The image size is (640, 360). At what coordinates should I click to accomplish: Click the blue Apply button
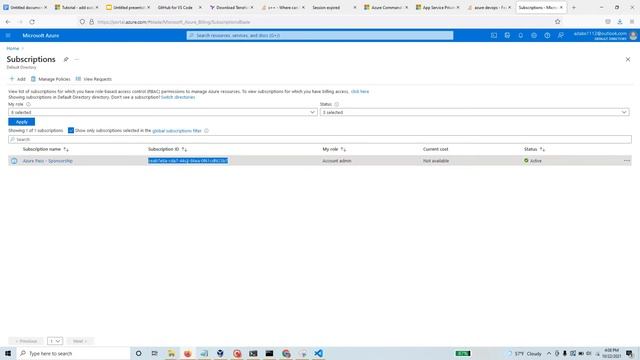pos(22,122)
